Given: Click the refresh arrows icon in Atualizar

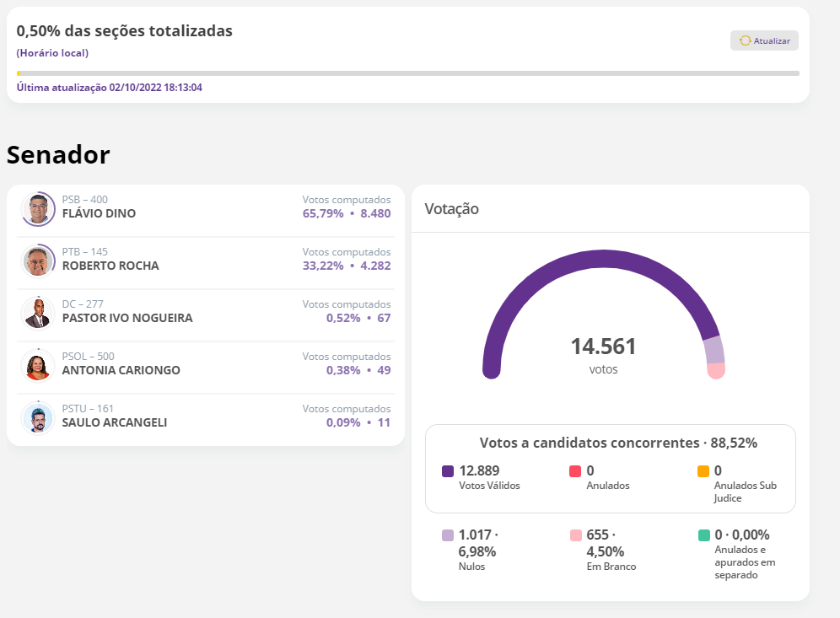Looking at the screenshot, I should (745, 40).
